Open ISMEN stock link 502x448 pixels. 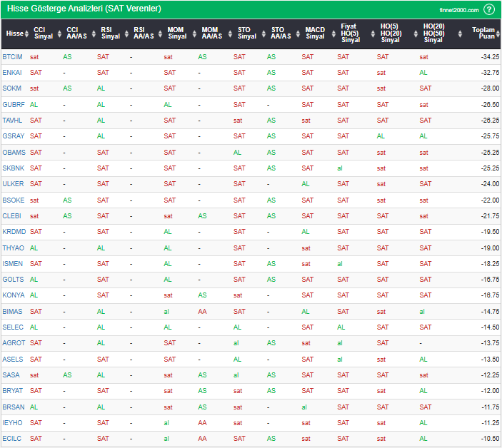click(x=12, y=263)
